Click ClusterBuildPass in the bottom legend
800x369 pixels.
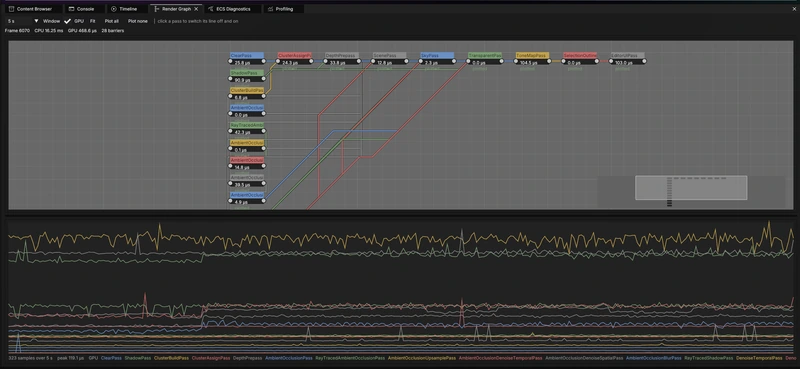point(171,358)
